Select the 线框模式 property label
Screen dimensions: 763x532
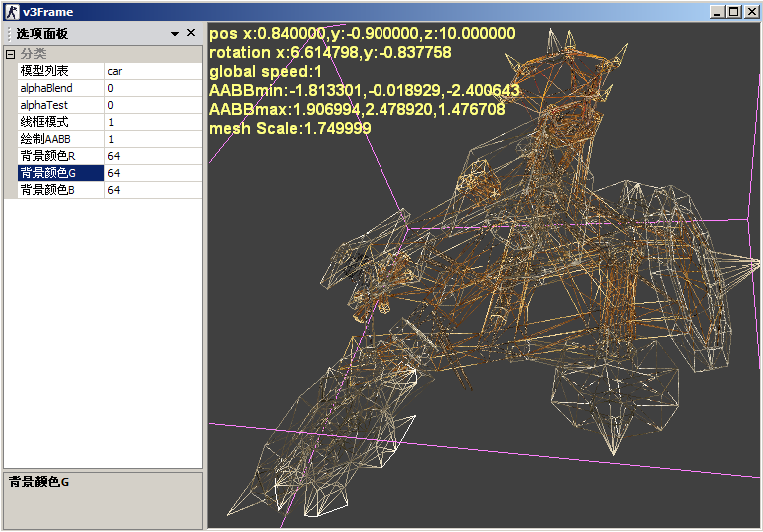(60, 122)
